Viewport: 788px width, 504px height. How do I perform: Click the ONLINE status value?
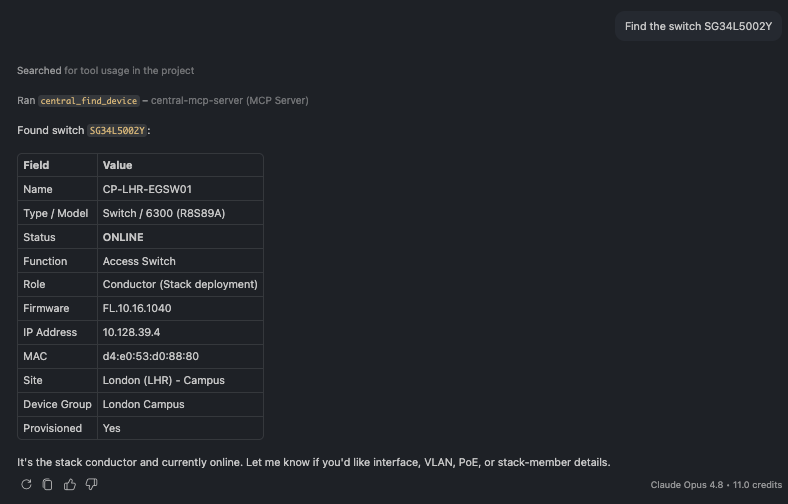pos(123,237)
